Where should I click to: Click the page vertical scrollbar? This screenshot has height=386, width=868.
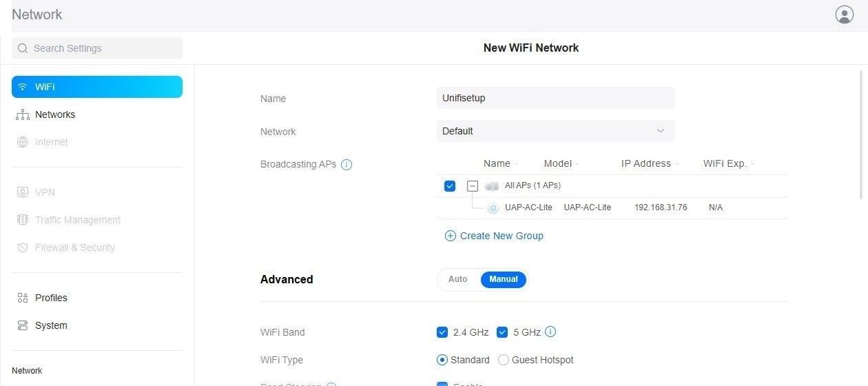[x=861, y=133]
